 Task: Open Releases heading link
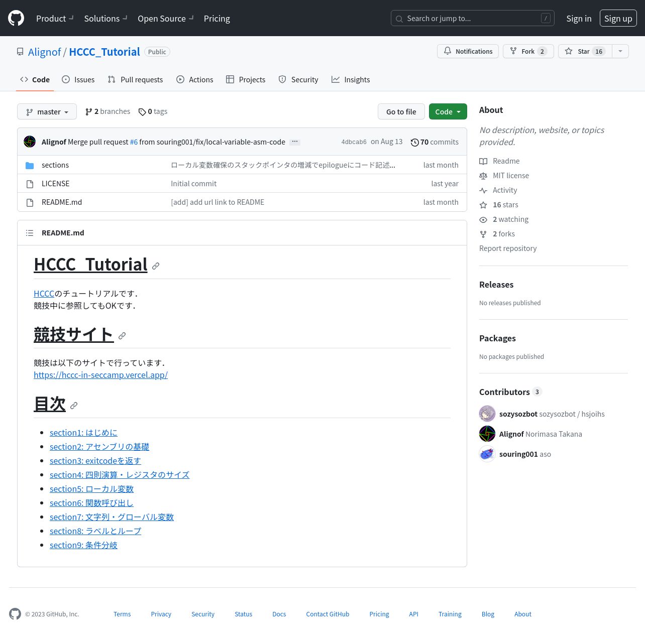point(496,285)
